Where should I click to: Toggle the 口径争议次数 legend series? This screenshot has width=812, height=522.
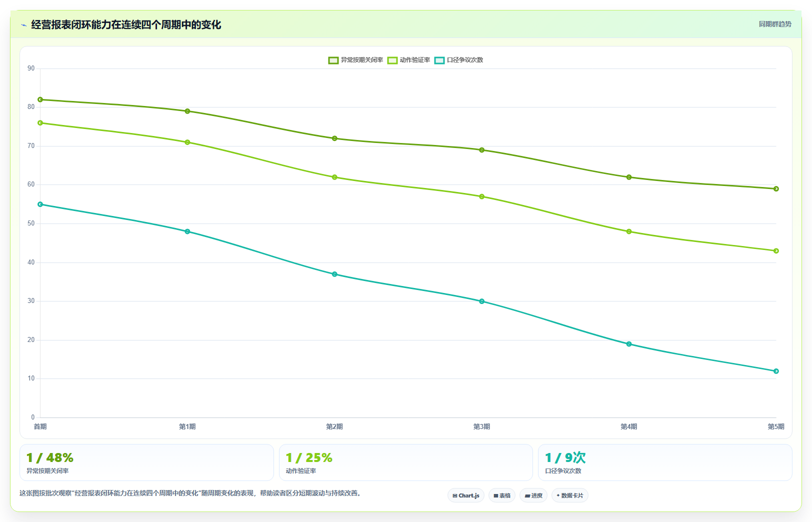click(x=458, y=60)
